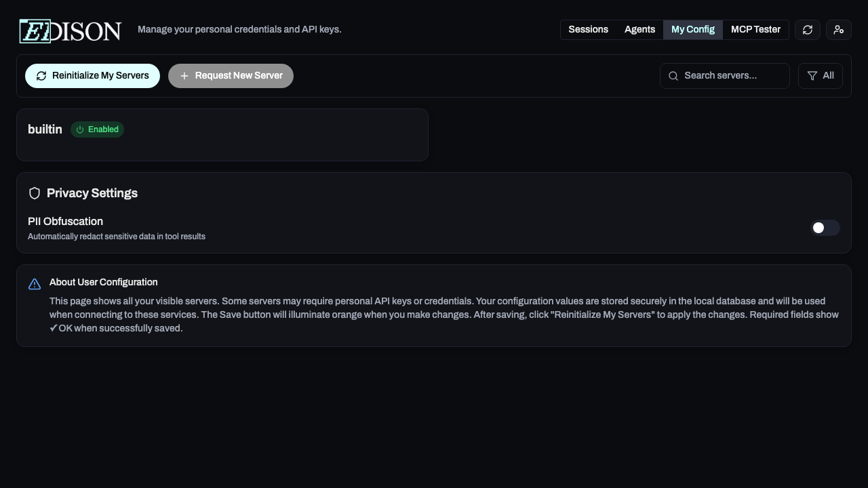Image resolution: width=868 pixels, height=488 pixels.
Task: Click the shield icon beside Privacy Settings
Action: tap(35, 193)
